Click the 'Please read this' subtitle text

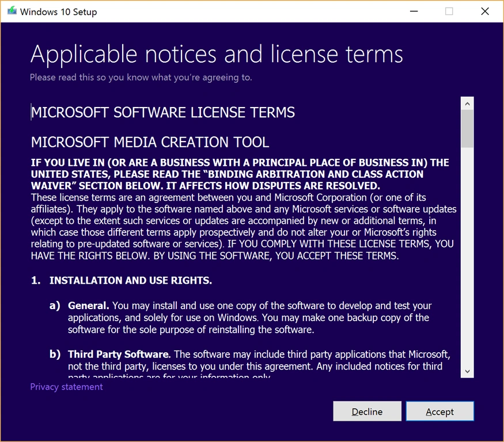tap(141, 78)
